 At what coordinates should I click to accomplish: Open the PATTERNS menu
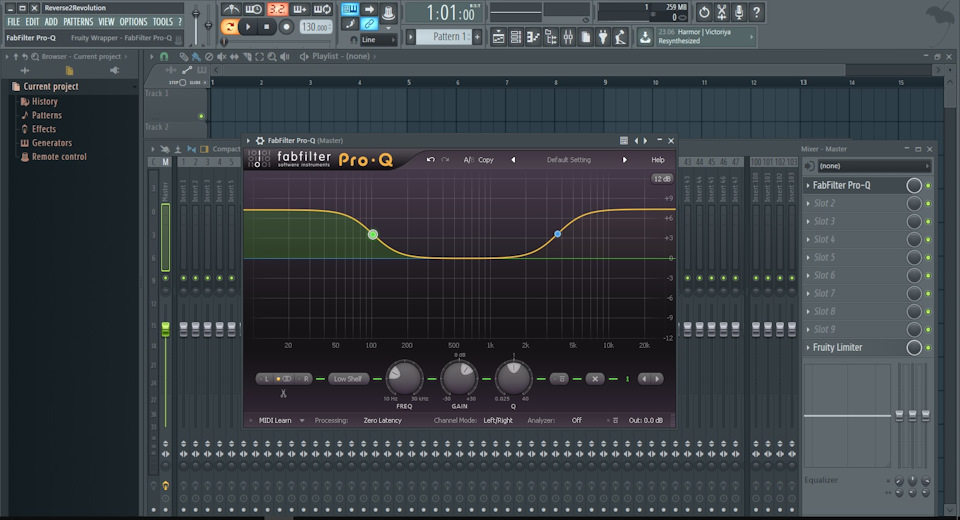(78, 21)
